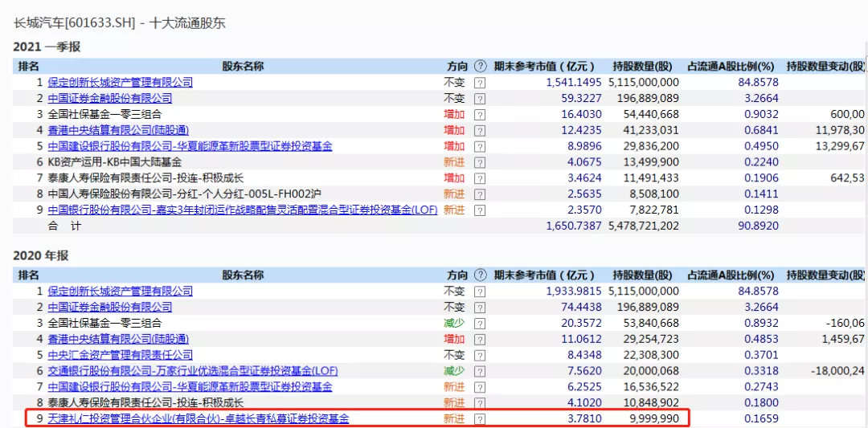The height and width of the screenshot is (428, 868).
Task: Click the question mark icon in the 嘉实3年封闭 fund row
Action: (x=480, y=210)
